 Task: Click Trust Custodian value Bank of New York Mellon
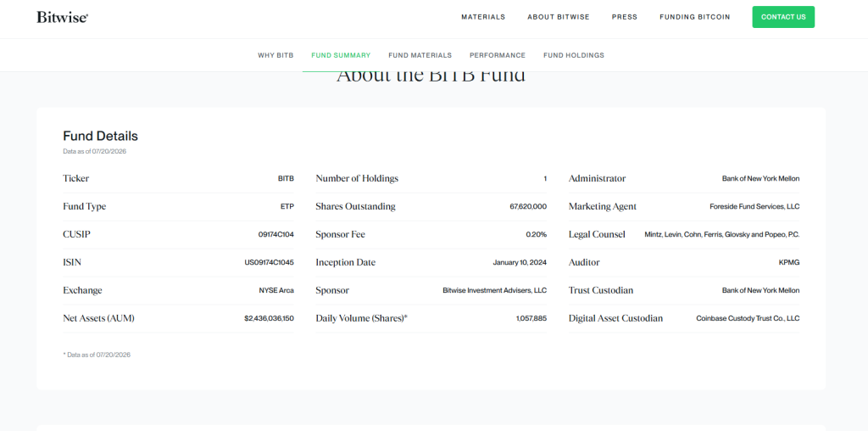(760, 290)
